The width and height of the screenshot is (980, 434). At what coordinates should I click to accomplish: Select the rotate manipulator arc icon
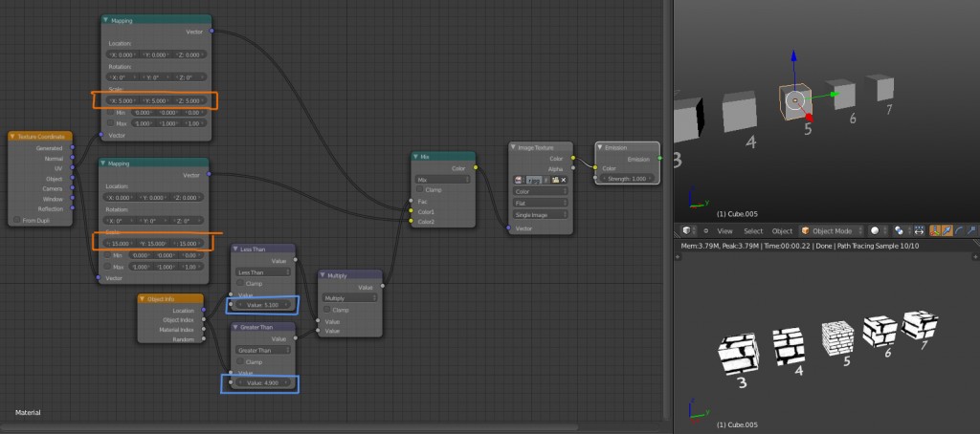pos(961,231)
